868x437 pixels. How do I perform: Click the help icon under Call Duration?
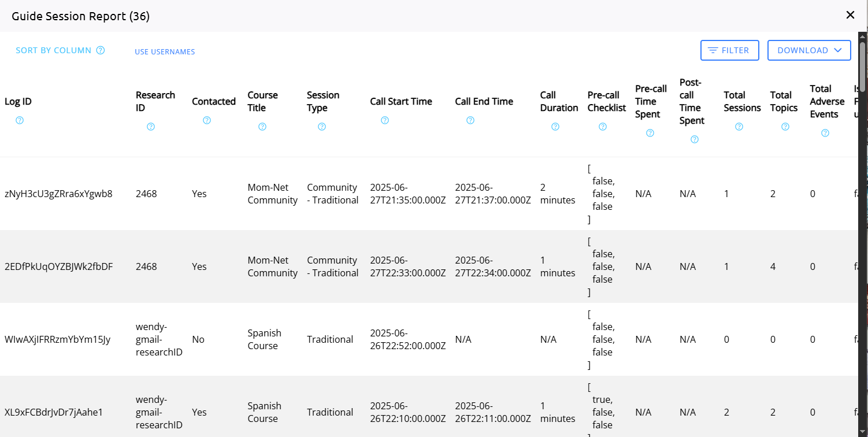pyautogui.click(x=555, y=127)
